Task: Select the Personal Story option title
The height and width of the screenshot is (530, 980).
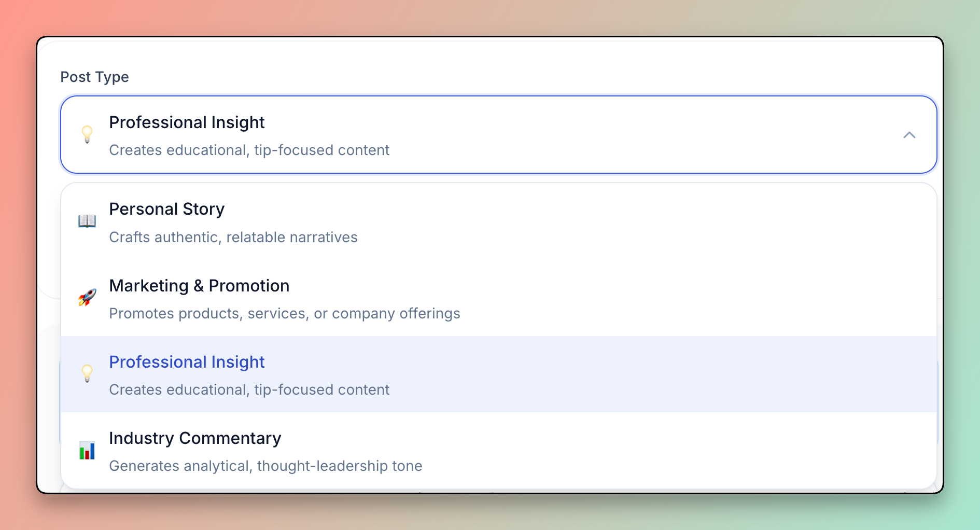Action: pyautogui.click(x=166, y=209)
